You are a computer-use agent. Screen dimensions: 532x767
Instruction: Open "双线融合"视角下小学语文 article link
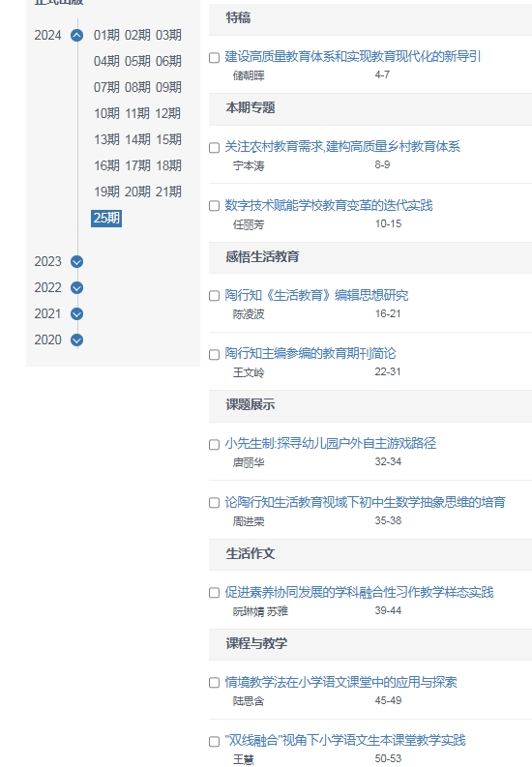(x=345, y=740)
